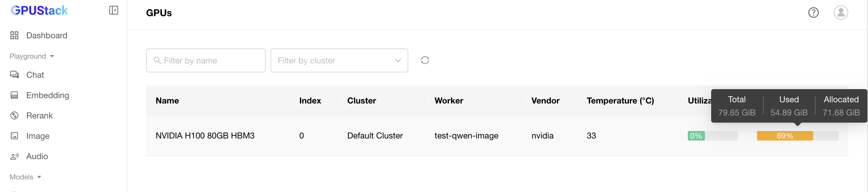Collapse the sidebar with the panel icon

[x=113, y=10]
